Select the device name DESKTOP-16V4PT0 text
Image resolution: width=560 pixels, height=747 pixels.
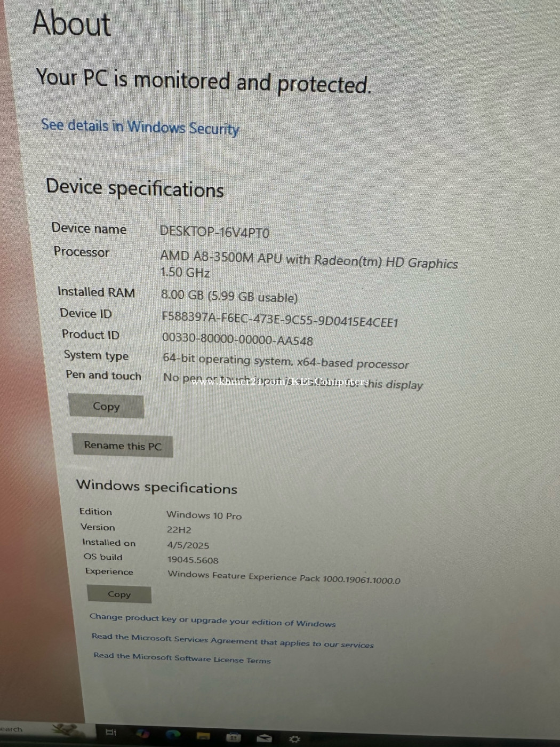pos(214,232)
